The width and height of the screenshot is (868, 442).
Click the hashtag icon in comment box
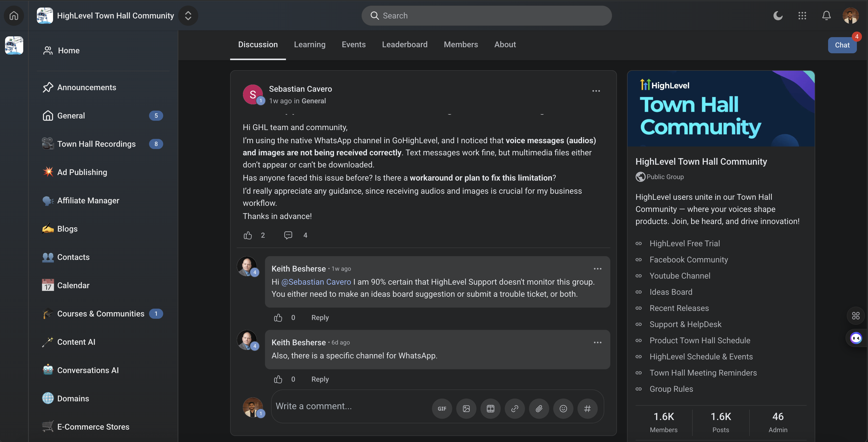pos(587,409)
